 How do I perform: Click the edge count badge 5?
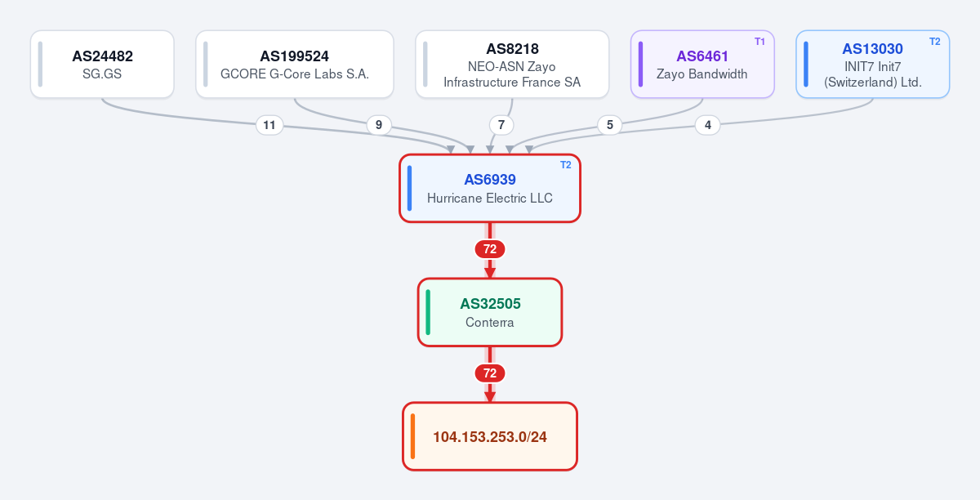[x=609, y=125]
